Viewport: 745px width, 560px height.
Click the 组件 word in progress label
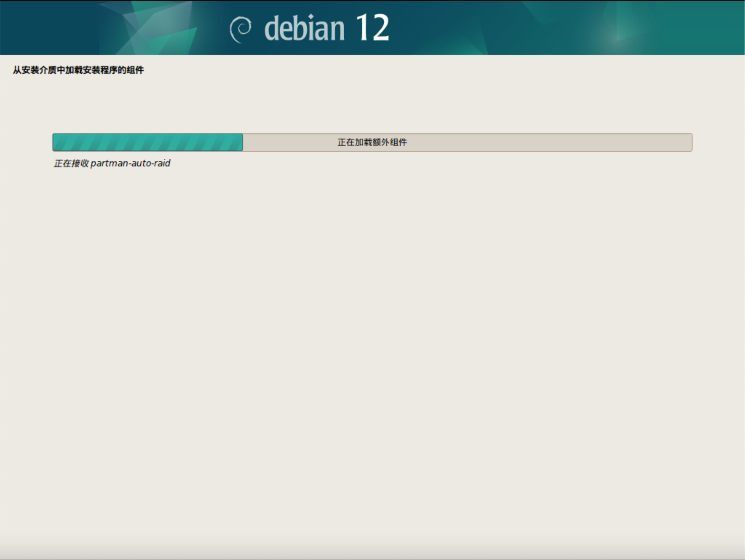tap(398, 142)
